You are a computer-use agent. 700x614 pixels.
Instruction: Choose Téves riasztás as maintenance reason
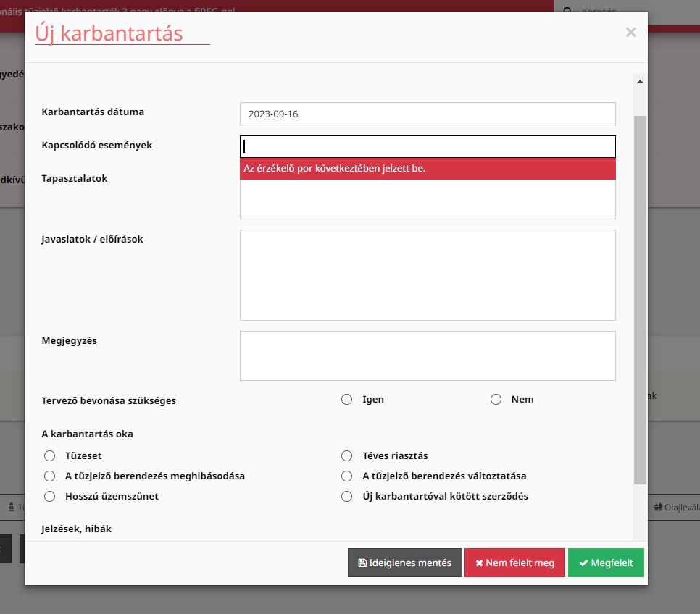[347, 455]
